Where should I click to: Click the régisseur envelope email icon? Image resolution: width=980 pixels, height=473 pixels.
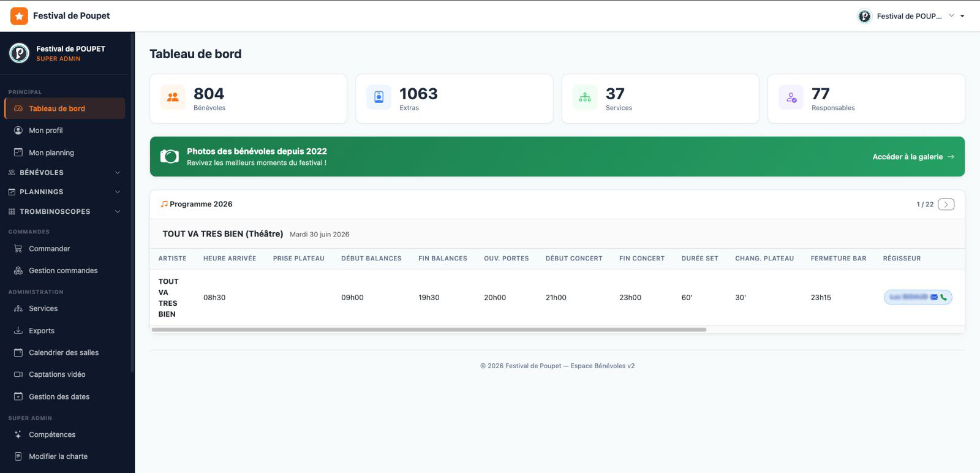click(934, 297)
